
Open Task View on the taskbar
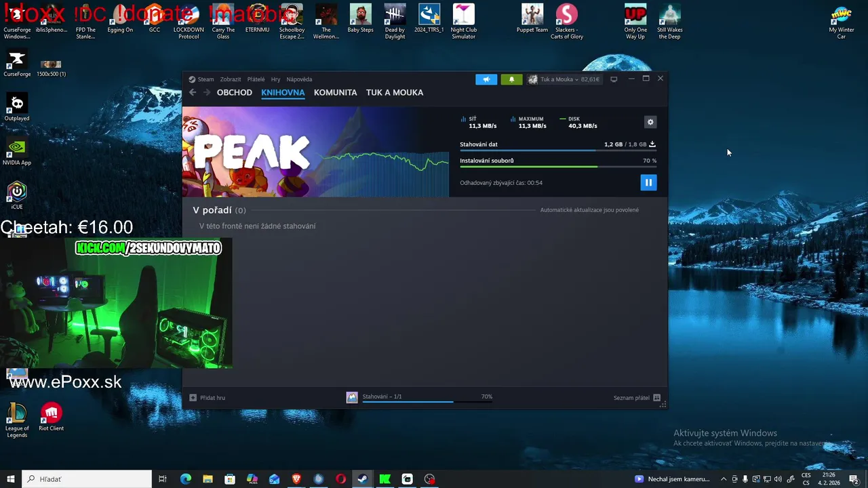pos(163,479)
